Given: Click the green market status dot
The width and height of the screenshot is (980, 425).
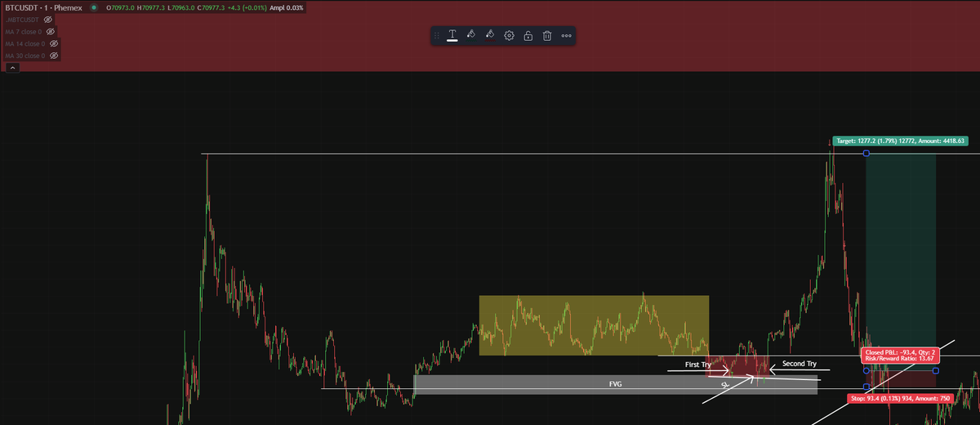Looking at the screenshot, I should coord(95,7).
